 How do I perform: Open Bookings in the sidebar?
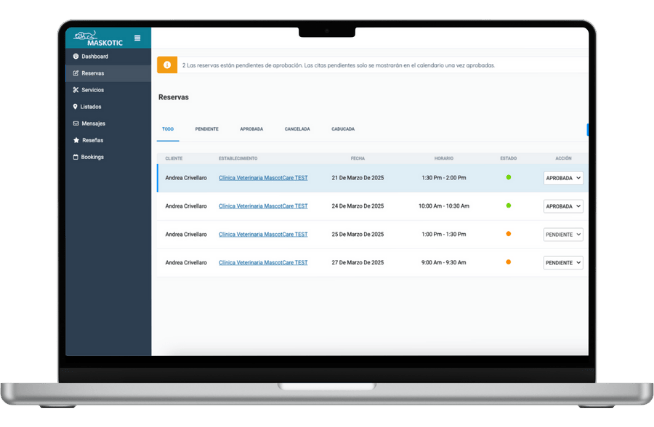click(92, 157)
